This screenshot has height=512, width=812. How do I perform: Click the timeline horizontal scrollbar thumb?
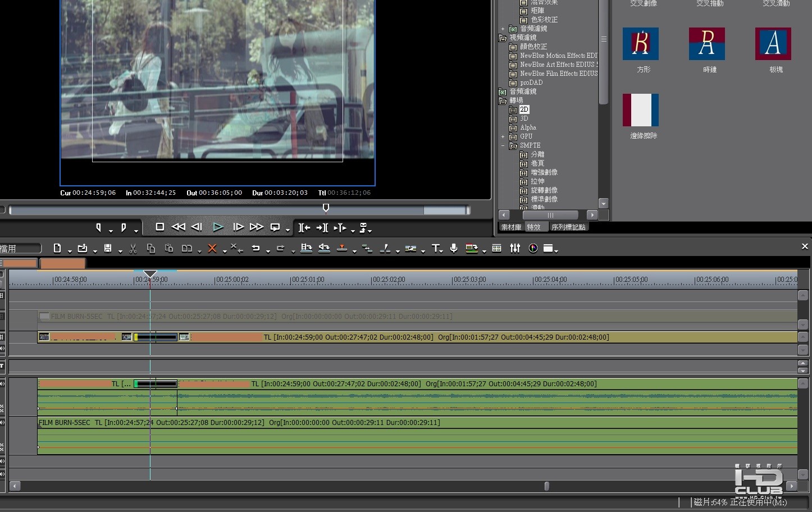[546, 486]
